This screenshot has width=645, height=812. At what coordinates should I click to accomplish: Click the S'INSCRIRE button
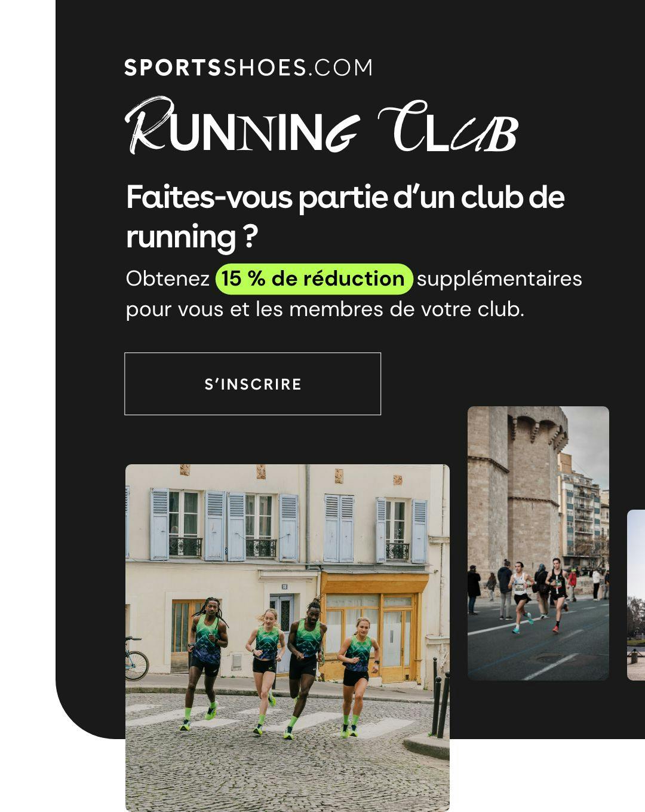[x=253, y=384]
